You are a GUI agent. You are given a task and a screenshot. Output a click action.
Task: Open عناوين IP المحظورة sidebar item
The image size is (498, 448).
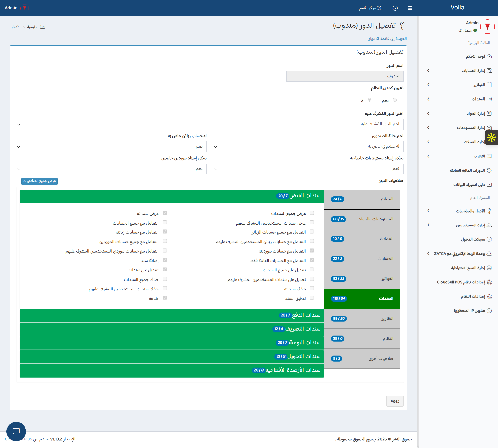(x=473, y=311)
